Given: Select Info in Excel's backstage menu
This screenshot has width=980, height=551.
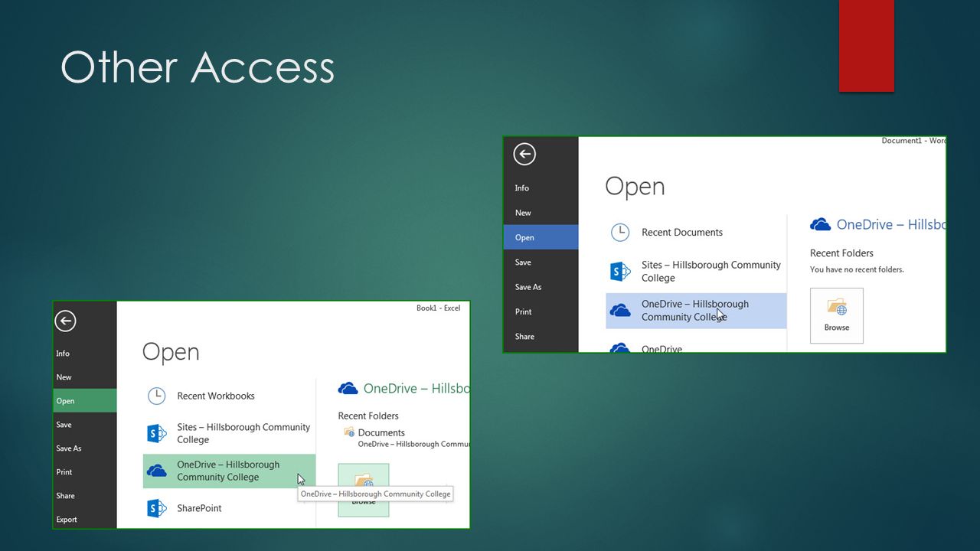Looking at the screenshot, I should click(x=84, y=354).
